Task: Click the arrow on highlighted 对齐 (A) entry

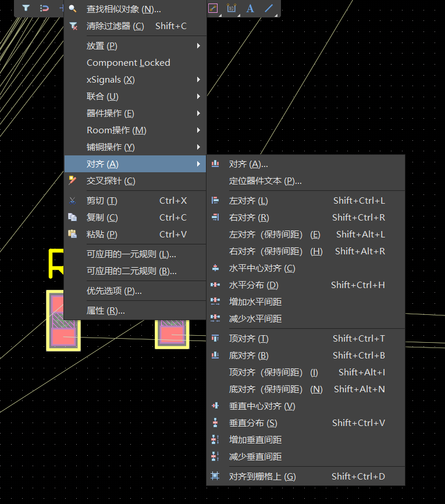Action: 198,164
